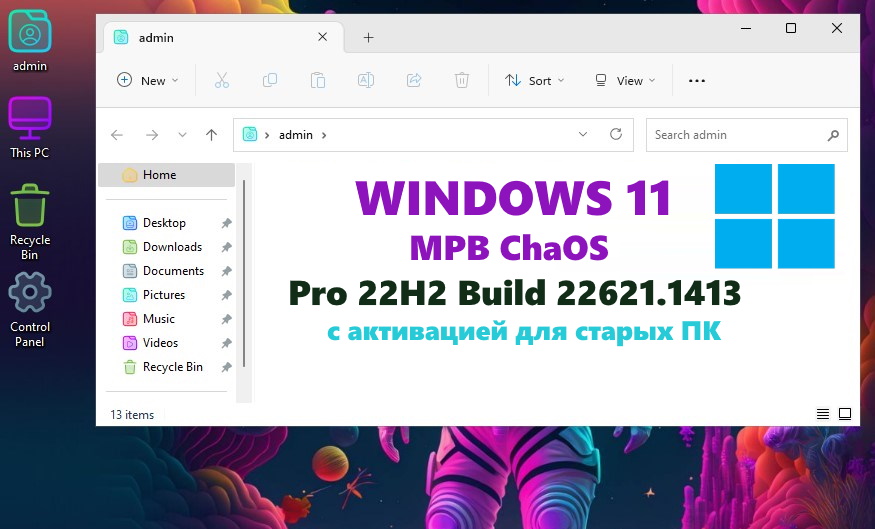Add a new tab
Image resolution: width=875 pixels, height=529 pixels.
coord(368,37)
